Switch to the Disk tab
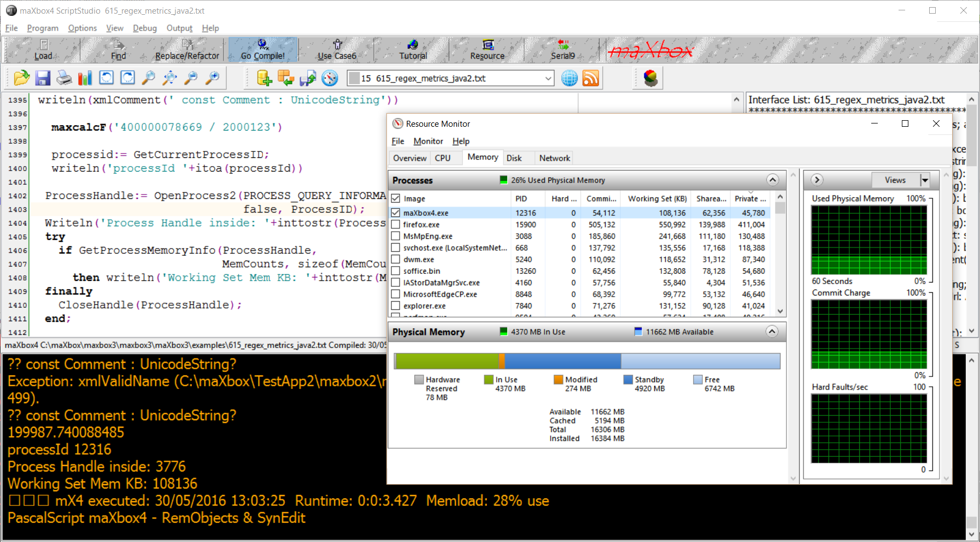Image resolution: width=980 pixels, height=542 pixels. click(x=514, y=158)
